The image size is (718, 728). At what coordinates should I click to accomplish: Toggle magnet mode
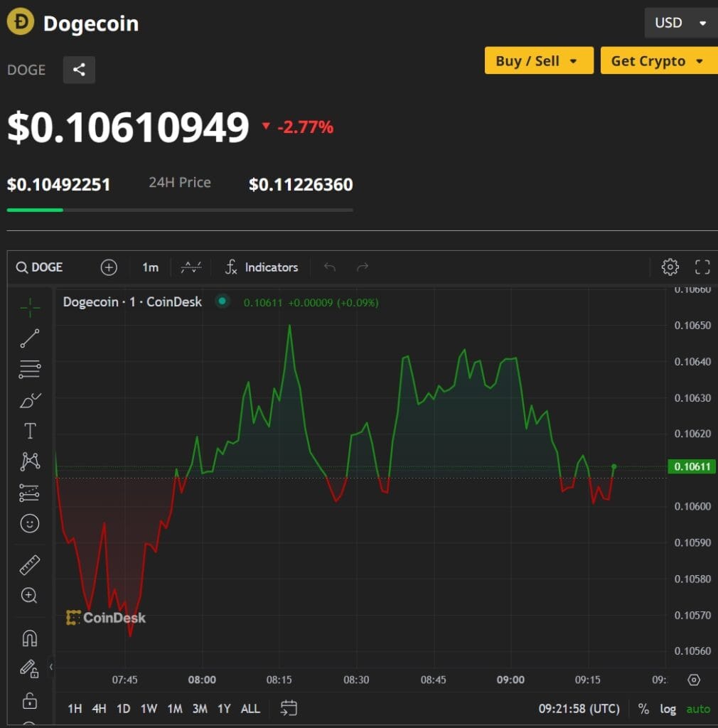(30, 638)
